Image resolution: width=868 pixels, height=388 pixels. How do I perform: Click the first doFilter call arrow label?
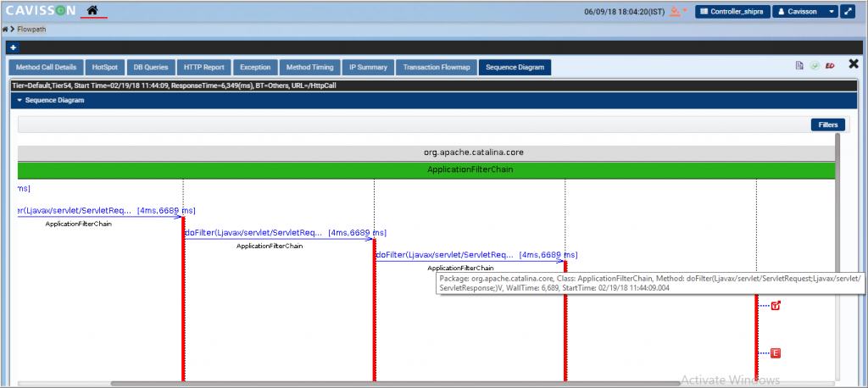[105, 211]
